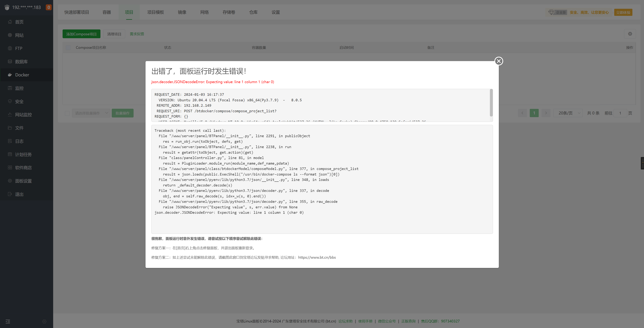Click the 共 0 条 total count text
This screenshot has height=328, width=644.
point(593,113)
